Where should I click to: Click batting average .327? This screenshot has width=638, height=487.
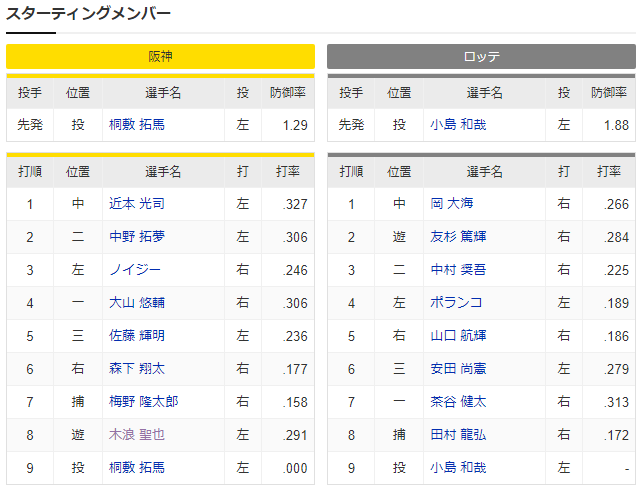pyautogui.click(x=295, y=204)
